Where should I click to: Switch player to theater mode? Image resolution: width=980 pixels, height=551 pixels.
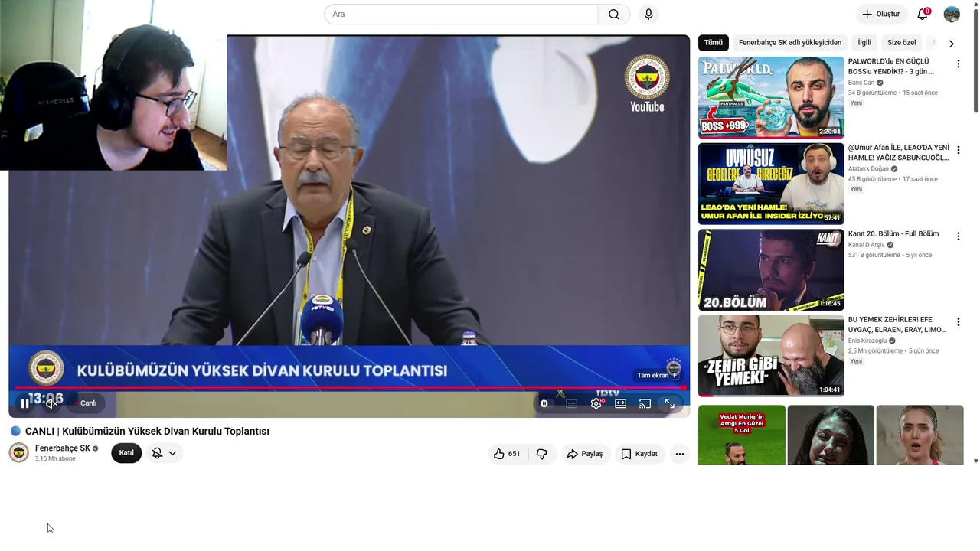[x=621, y=403]
